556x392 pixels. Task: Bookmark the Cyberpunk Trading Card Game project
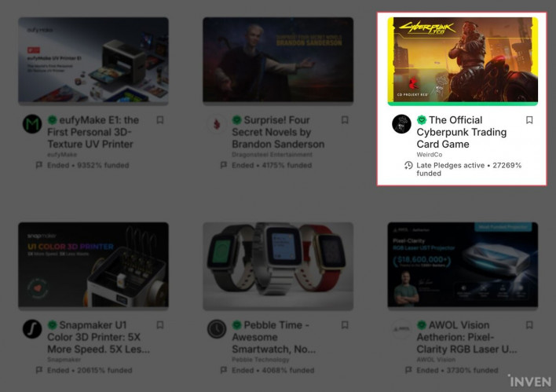529,120
